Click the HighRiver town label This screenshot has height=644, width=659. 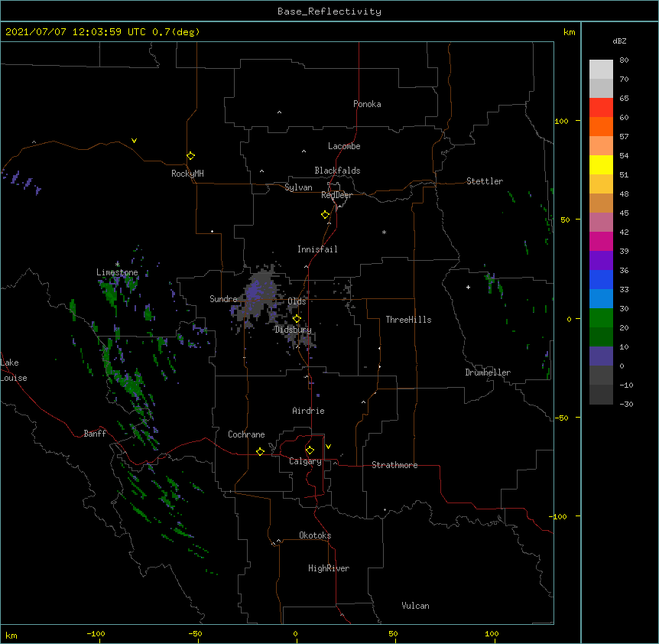[x=329, y=568]
